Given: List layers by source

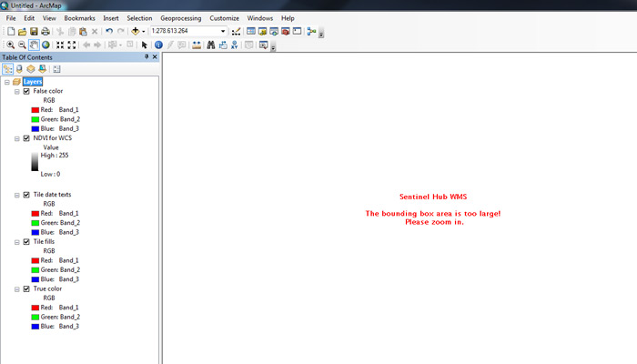Looking at the screenshot, I should pos(19,68).
